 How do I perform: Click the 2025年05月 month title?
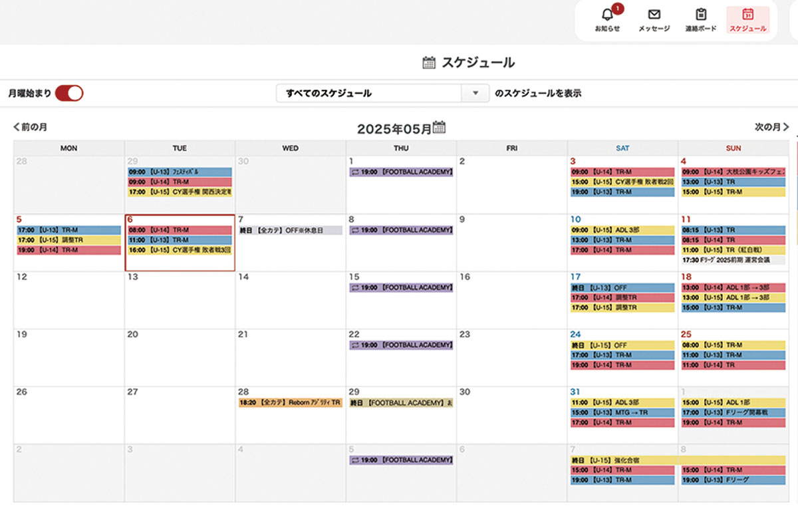[x=394, y=128]
